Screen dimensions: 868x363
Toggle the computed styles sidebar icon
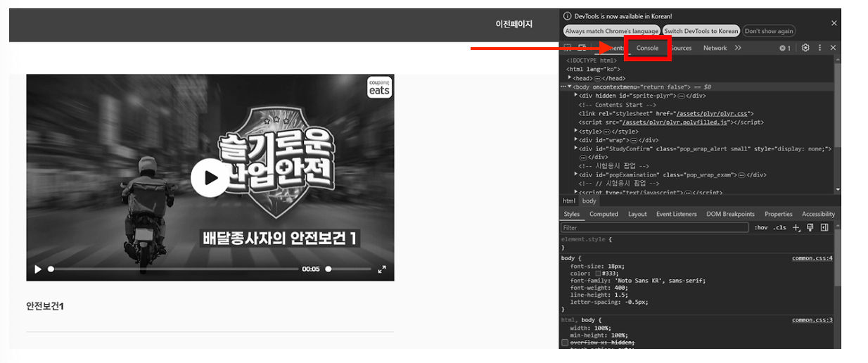(824, 228)
